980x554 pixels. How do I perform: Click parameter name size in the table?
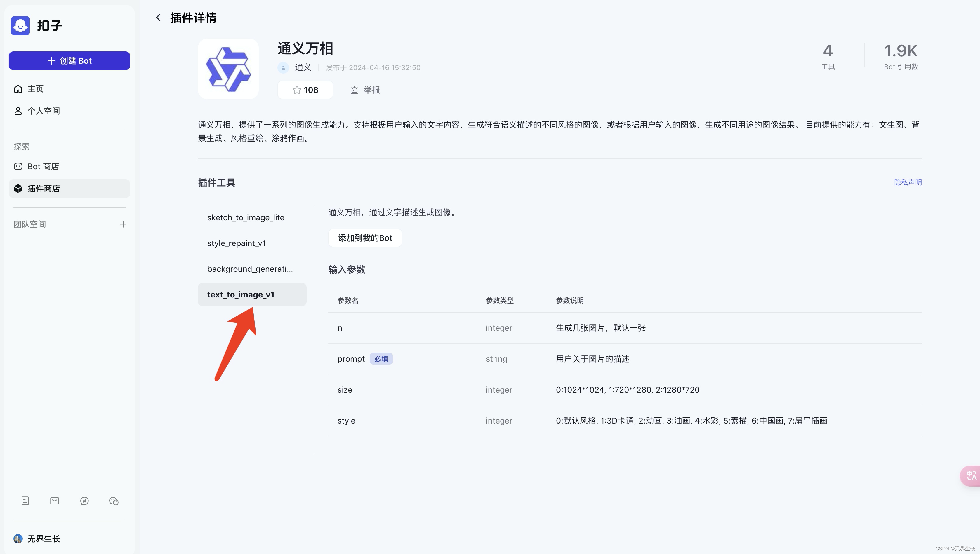(x=345, y=390)
